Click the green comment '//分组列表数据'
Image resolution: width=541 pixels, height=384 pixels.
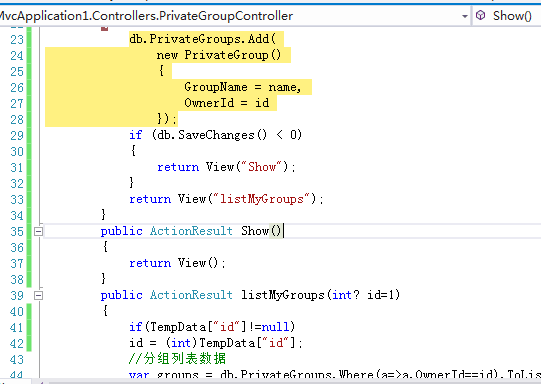(177, 358)
